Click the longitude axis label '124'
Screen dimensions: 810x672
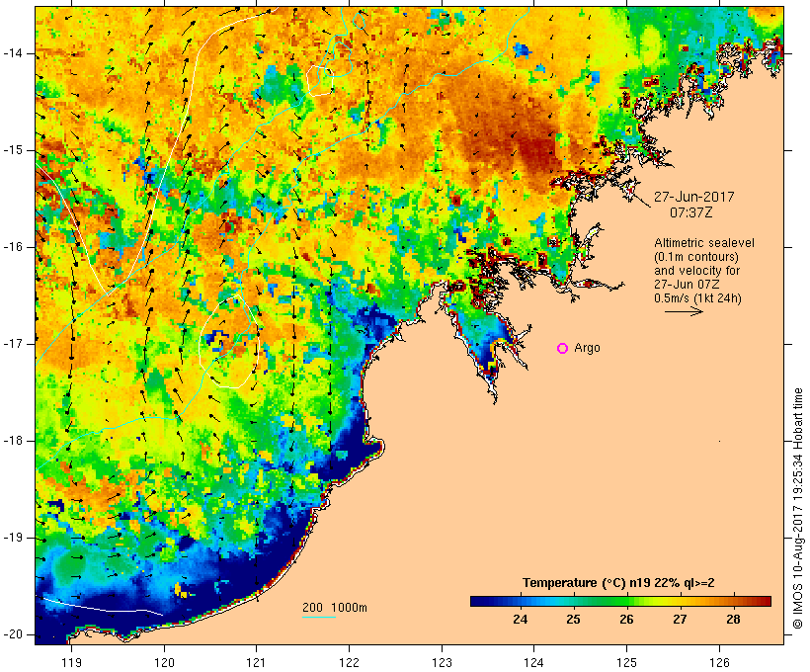(x=534, y=662)
